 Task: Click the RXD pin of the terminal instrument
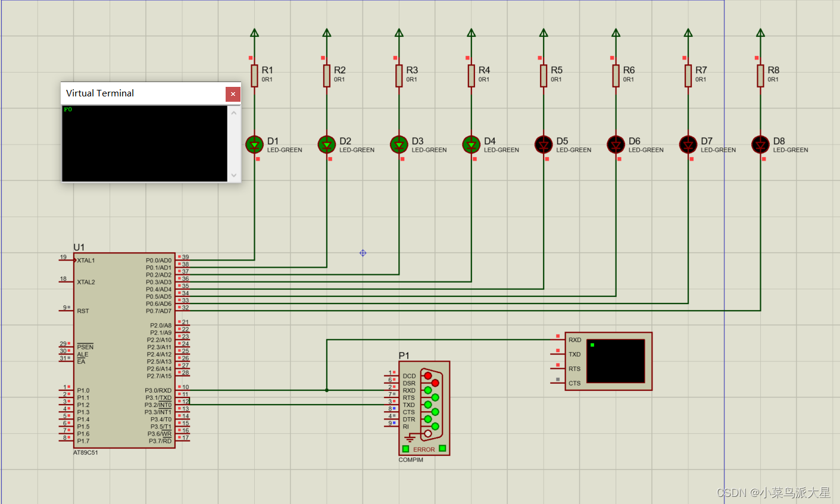(574, 340)
